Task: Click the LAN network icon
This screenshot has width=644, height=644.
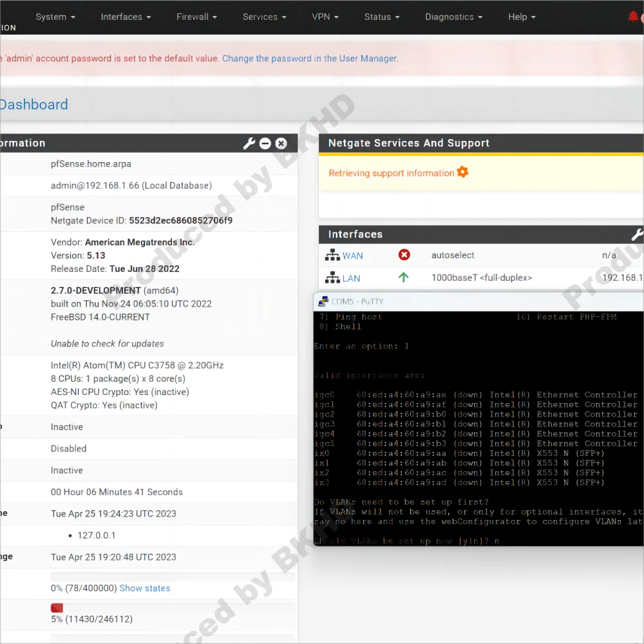Action: pos(332,278)
